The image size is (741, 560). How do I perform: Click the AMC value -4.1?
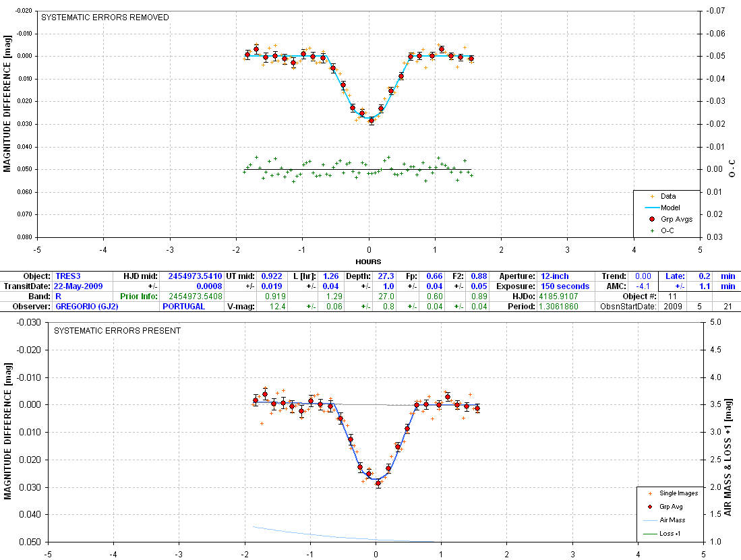point(643,286)
